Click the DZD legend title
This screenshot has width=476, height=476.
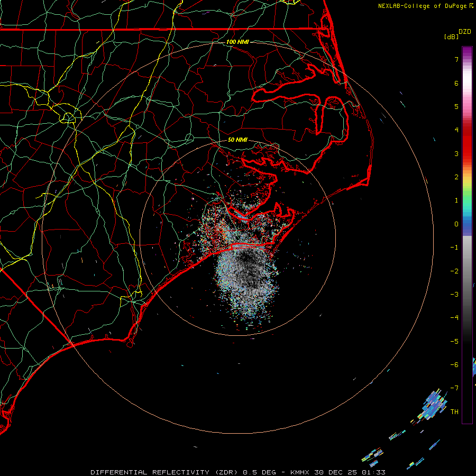pyautogui.click(x=465, y=32)
